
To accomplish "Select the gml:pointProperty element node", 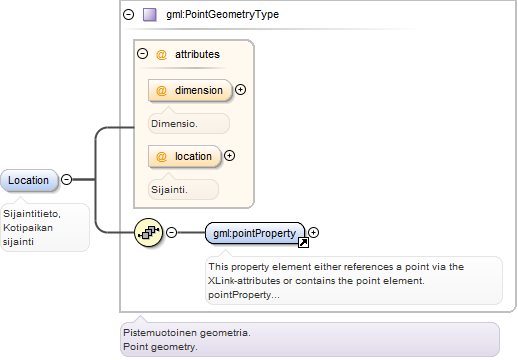I will coord(255,233).
